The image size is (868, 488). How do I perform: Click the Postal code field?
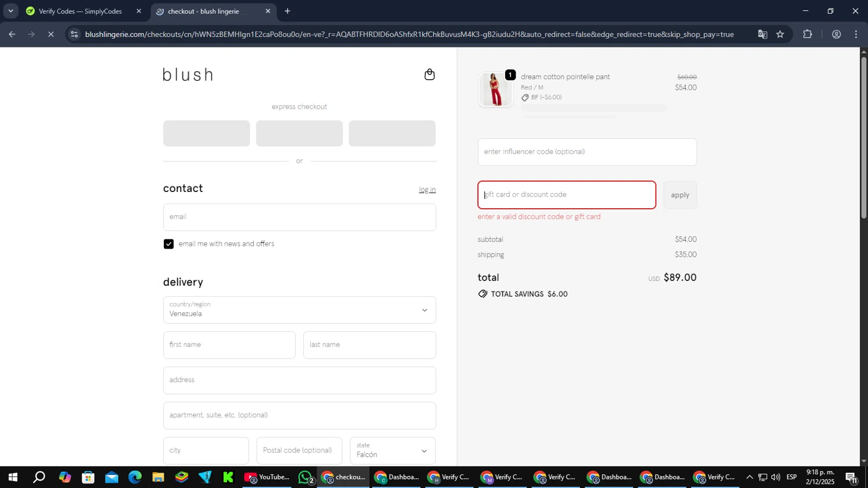299,450
